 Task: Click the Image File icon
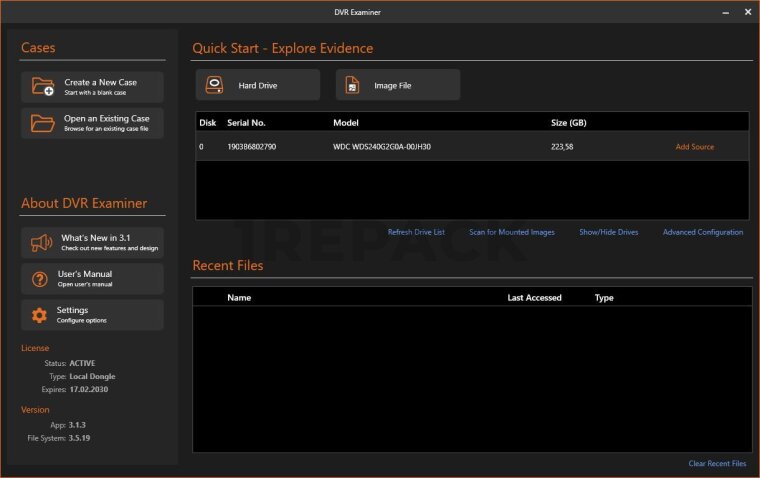353,86
